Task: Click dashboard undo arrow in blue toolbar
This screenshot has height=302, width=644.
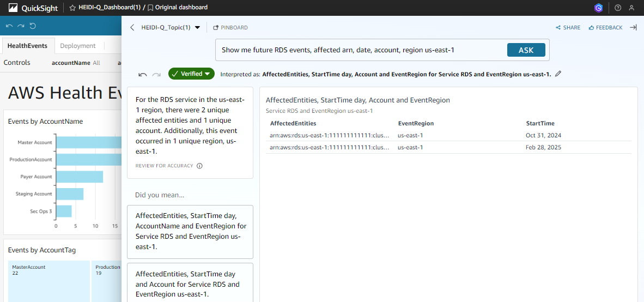Action: [x=9, y=26]
